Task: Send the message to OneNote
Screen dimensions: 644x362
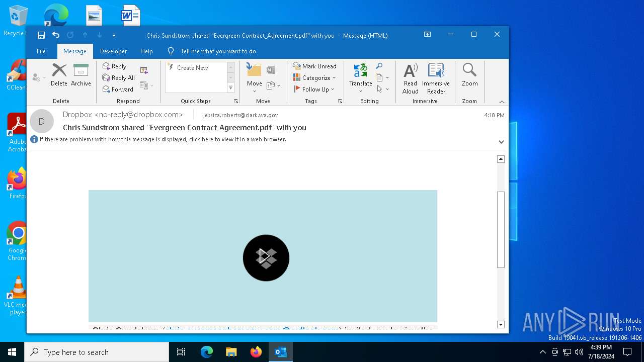Action: click(x=271, y=70)
